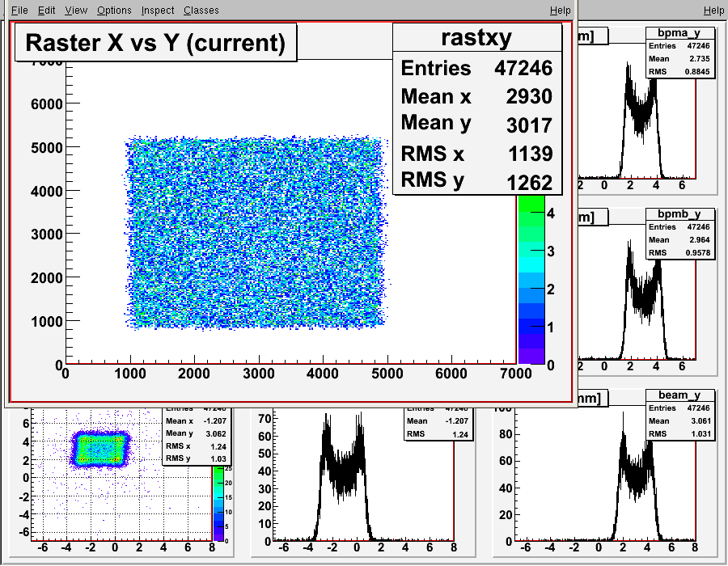
Task: Select the RMS x 1139 stats row
Action: click(476, 153)
